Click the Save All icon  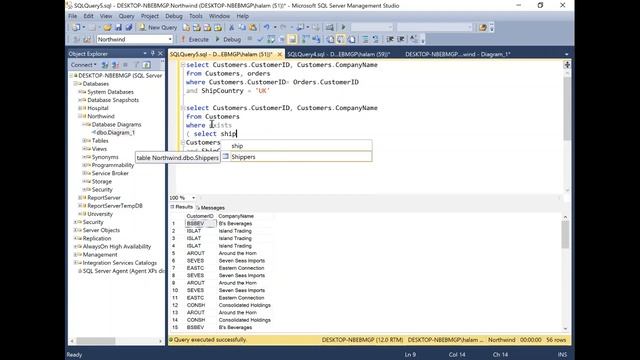129,27
